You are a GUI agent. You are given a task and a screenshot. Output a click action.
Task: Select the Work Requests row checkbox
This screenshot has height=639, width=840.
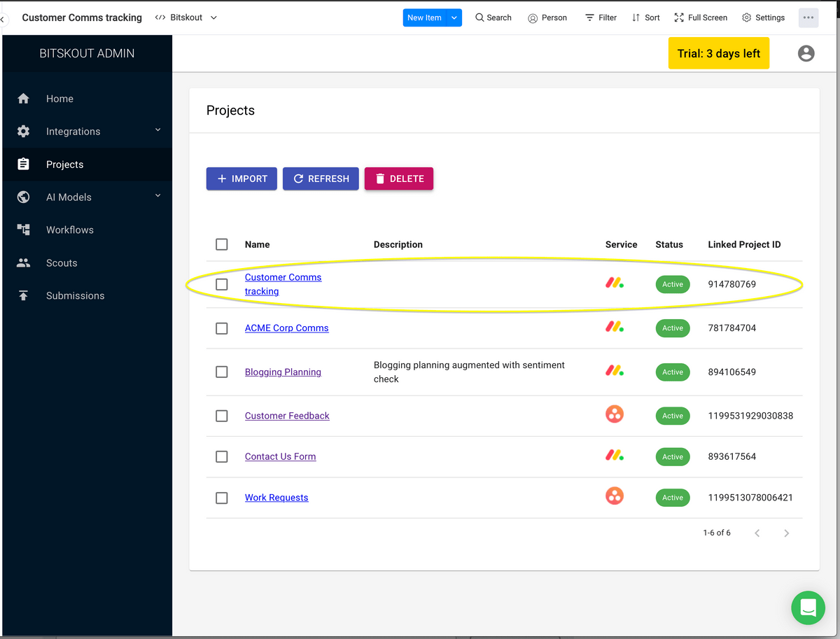click(222, 498)
